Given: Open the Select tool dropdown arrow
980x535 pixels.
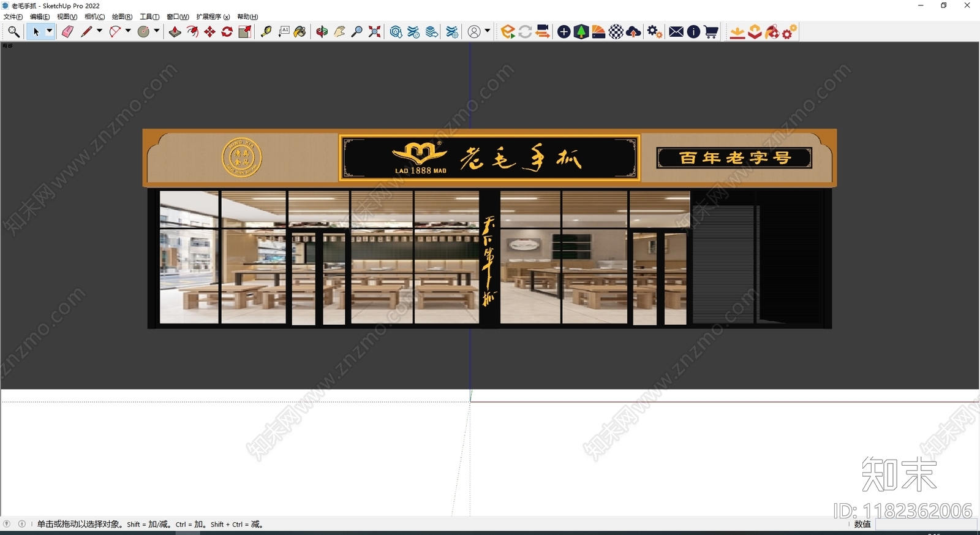Looking at the screenshot, I should pyautogui.click(x=50, y=31).
